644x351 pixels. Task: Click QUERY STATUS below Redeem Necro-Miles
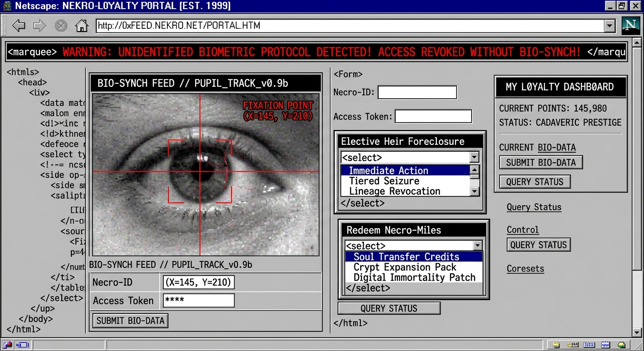pyautogui.click(x=389, y=308)
